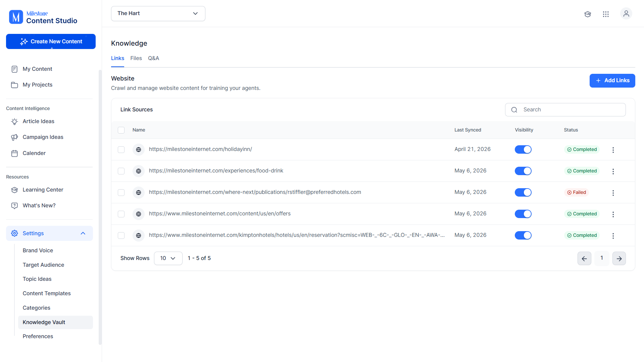Viewport: 644px width, 362px height.
Task: Open the user profile avatar
Action: (x=626, y=14)
